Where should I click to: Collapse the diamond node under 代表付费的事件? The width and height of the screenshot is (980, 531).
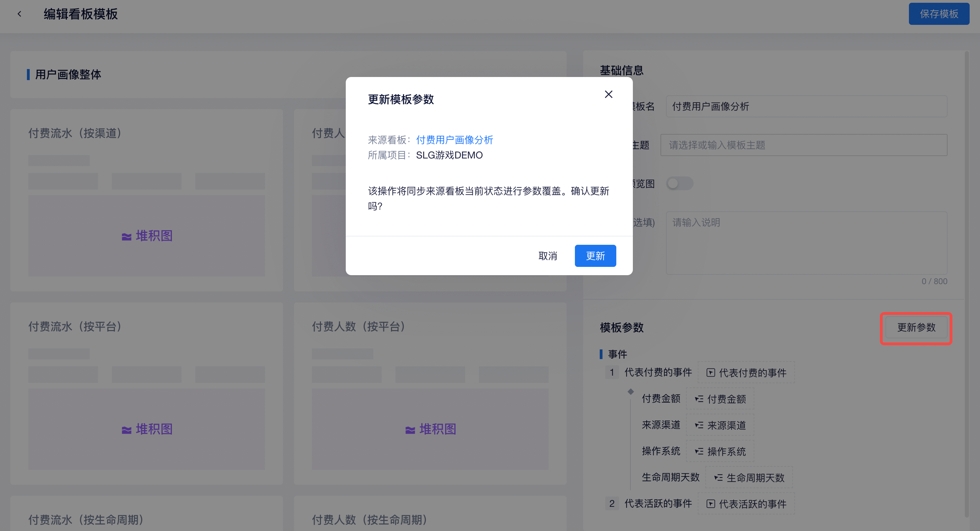click(x=630, y=391)
